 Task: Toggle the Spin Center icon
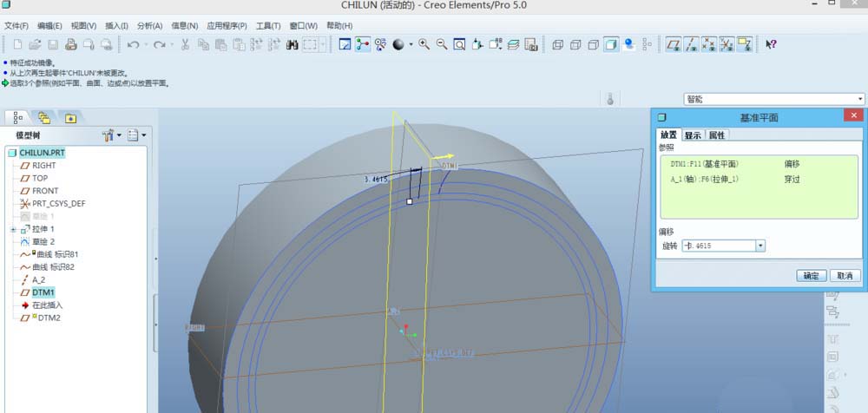click(x=363, y=44)
